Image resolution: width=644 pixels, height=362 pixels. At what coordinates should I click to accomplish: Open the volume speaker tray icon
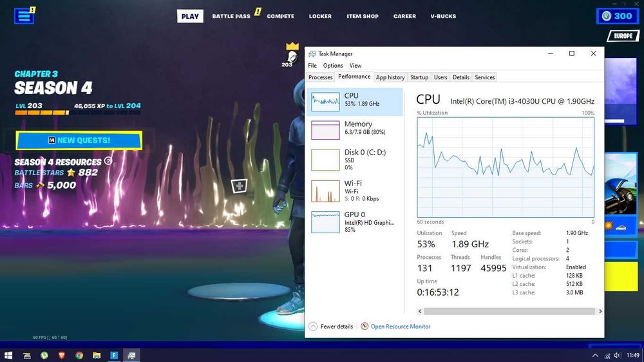click(618, 356)
